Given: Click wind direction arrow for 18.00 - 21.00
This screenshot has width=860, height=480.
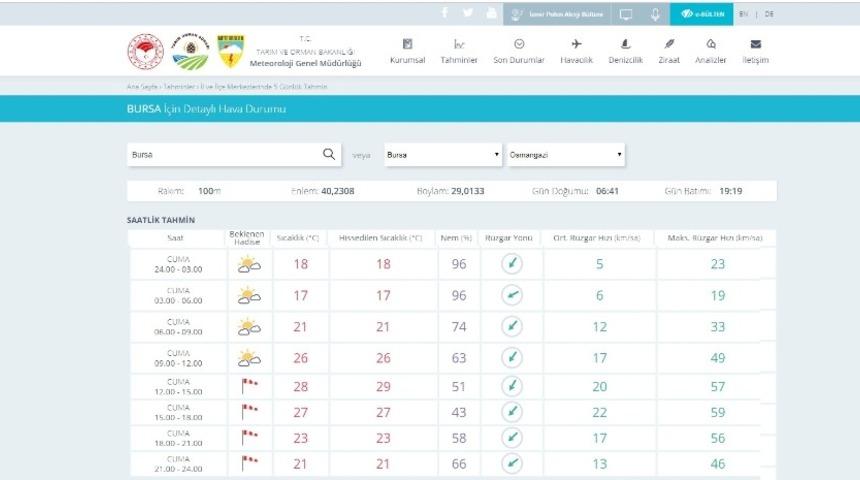Looking at the screenshot, I should 512,438.
